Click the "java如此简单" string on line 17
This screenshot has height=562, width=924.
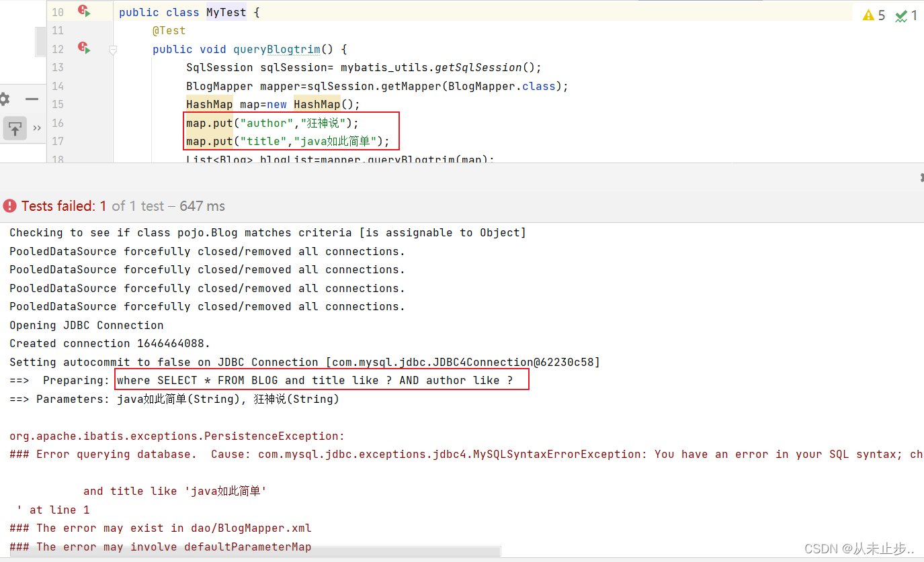click(x=335, y=141)
